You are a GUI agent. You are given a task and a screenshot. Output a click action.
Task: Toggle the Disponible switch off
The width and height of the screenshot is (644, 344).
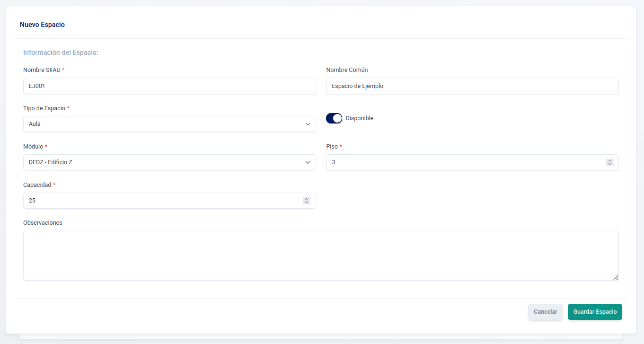pos(334,118)
